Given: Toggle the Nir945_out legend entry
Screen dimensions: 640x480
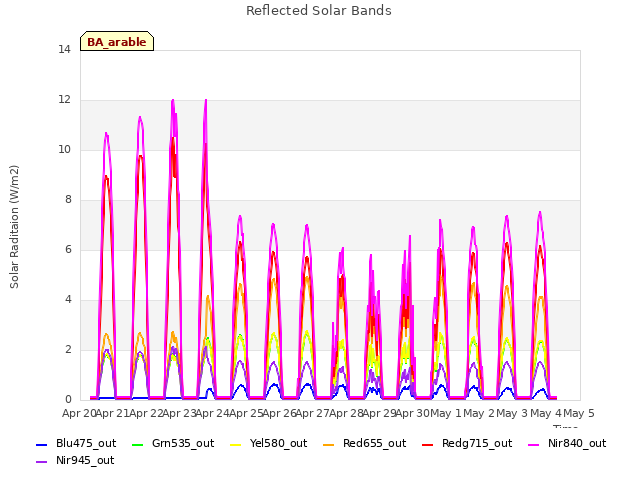Looking at the screenshot, I should pos(75,460).
